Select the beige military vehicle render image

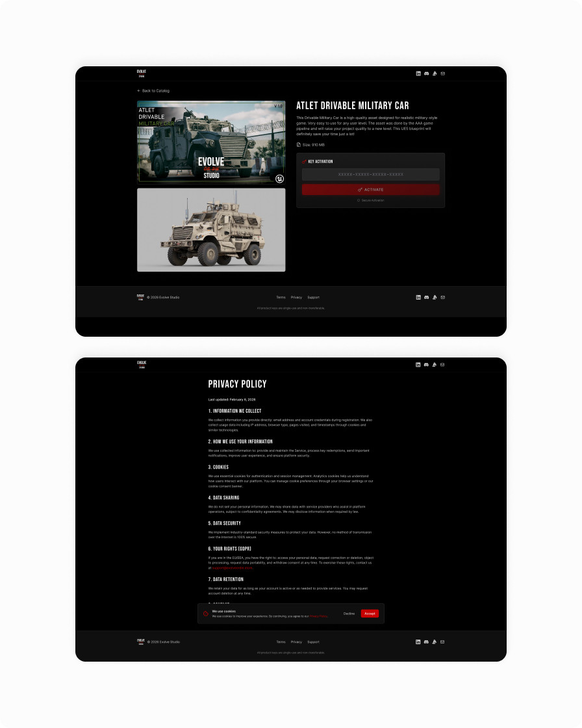pyautogui.click(x=211, y=230)
